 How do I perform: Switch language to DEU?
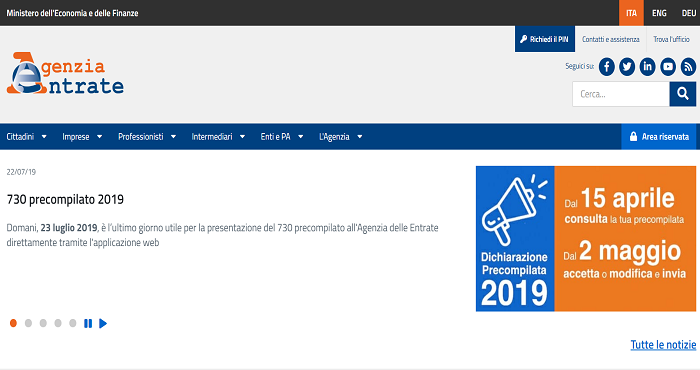(688, 13)
